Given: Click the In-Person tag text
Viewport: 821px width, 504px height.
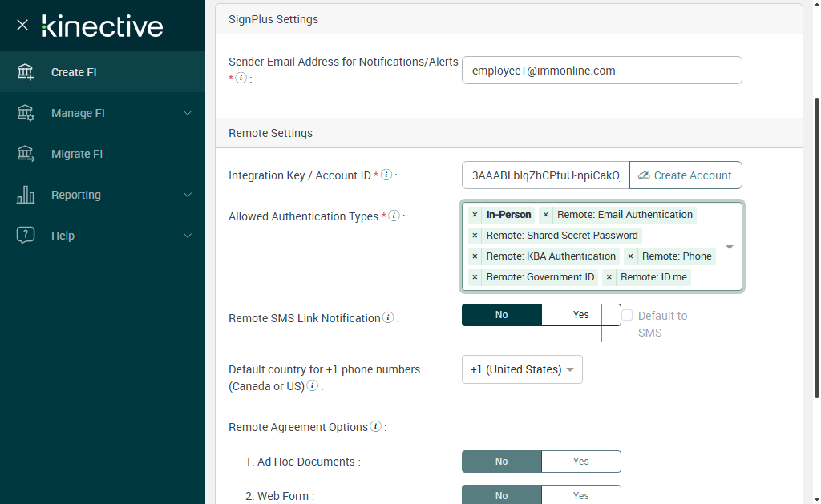Looking at the screenshot, I should pos(508,215).
